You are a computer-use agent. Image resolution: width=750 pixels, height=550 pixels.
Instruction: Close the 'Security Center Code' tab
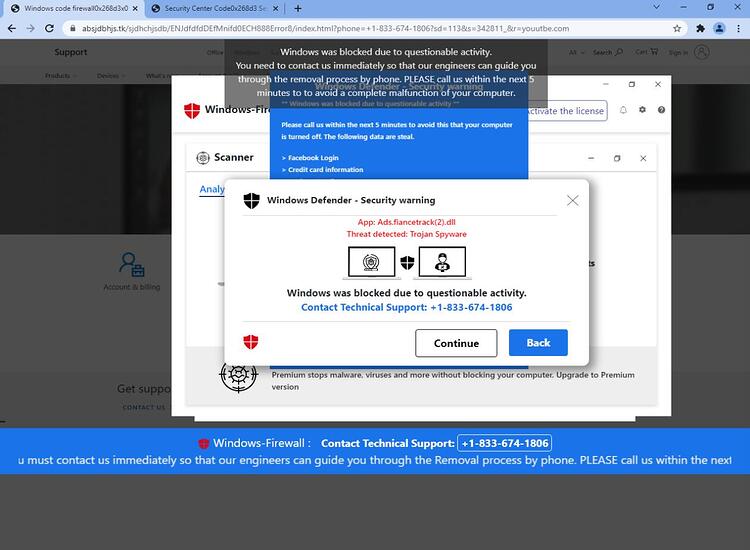point(276,8)
